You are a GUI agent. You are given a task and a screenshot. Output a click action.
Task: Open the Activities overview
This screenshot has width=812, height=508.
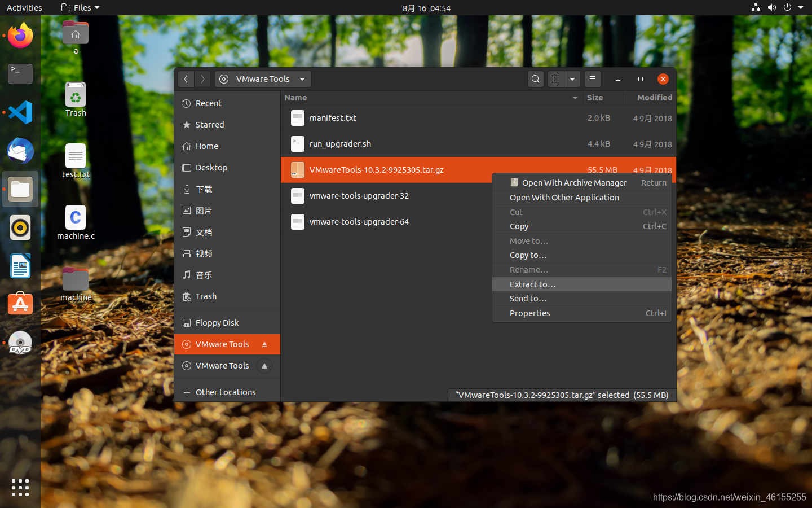point(24,8)
